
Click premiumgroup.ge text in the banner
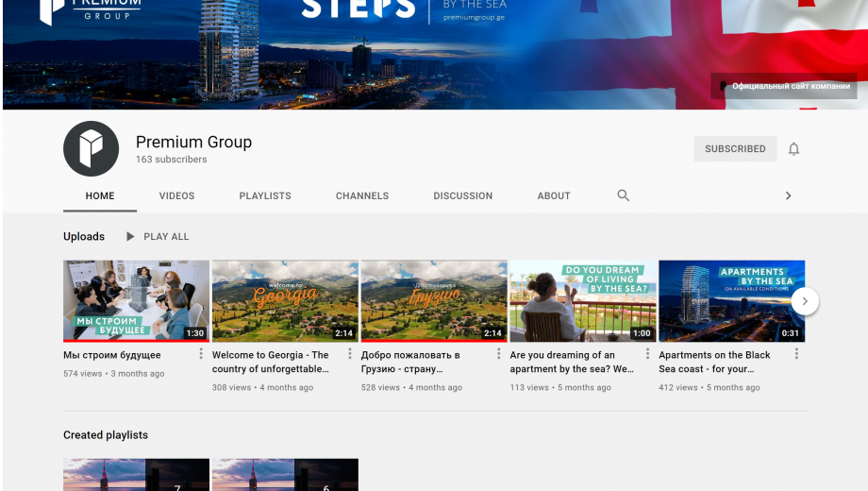pos(474,17)
